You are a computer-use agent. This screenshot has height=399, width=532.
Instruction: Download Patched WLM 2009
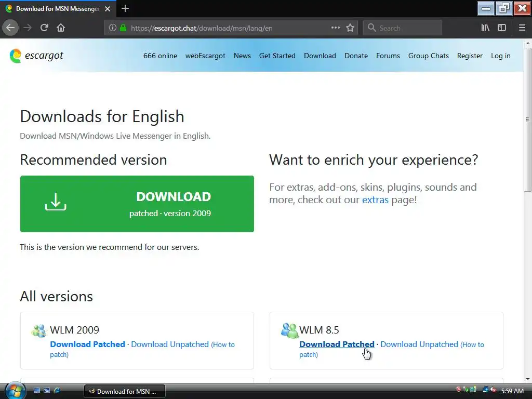[87, 344]
